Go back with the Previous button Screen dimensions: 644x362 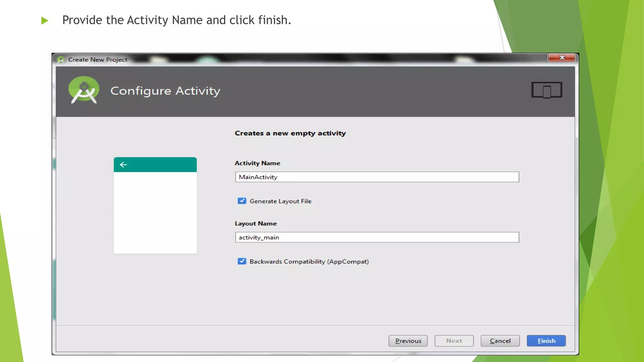click(x=408, y=341)
